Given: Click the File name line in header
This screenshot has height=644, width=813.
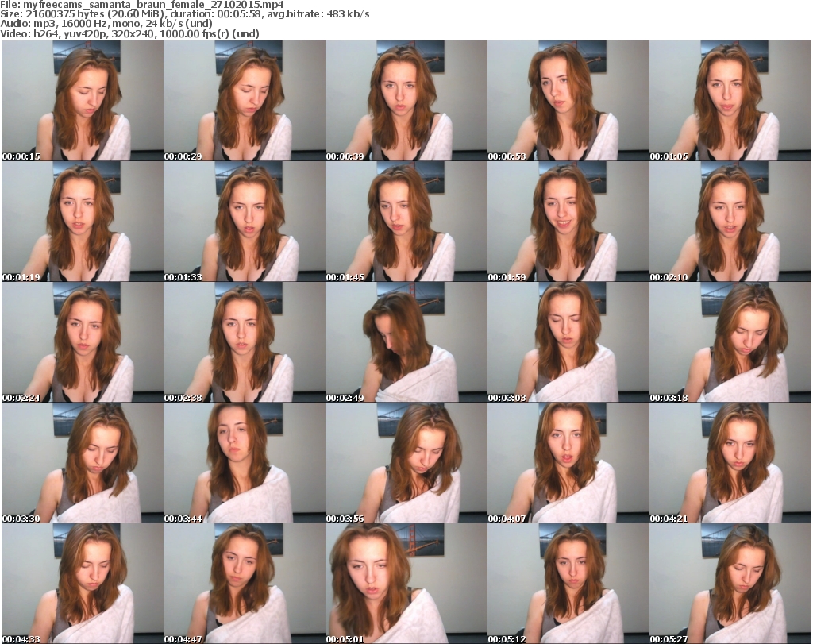Looking at the screenshot, I should pyautogui.click(x=143, y=5).
